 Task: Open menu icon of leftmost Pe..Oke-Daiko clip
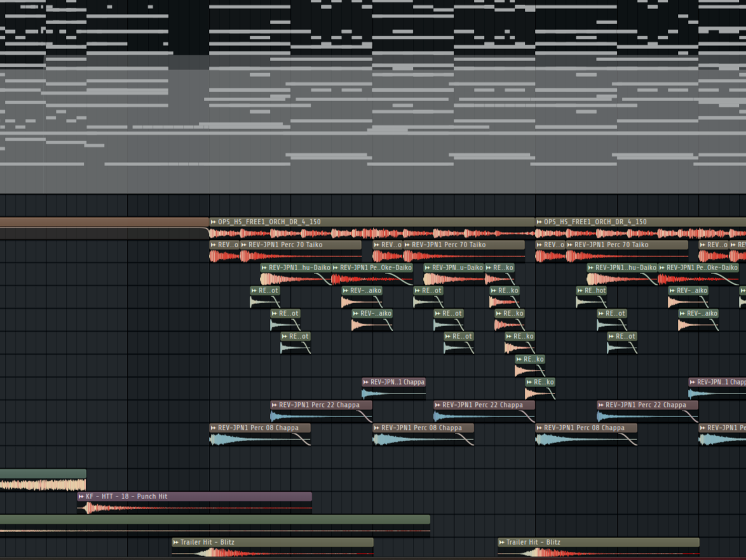point(336,268)
